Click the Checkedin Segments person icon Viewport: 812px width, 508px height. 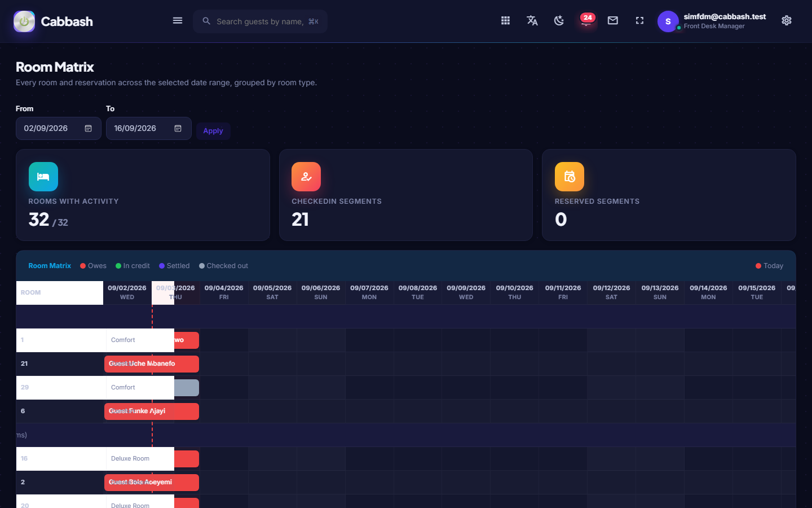[306, 177]
